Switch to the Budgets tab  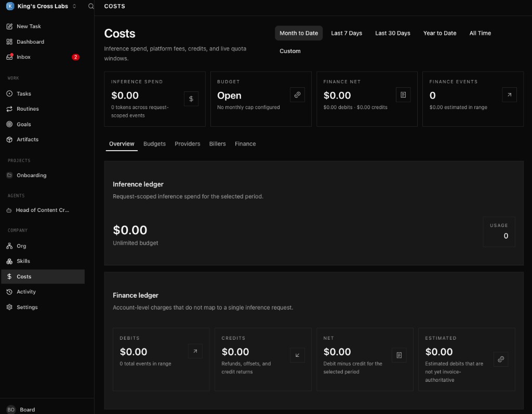click(x=154, y=144)
